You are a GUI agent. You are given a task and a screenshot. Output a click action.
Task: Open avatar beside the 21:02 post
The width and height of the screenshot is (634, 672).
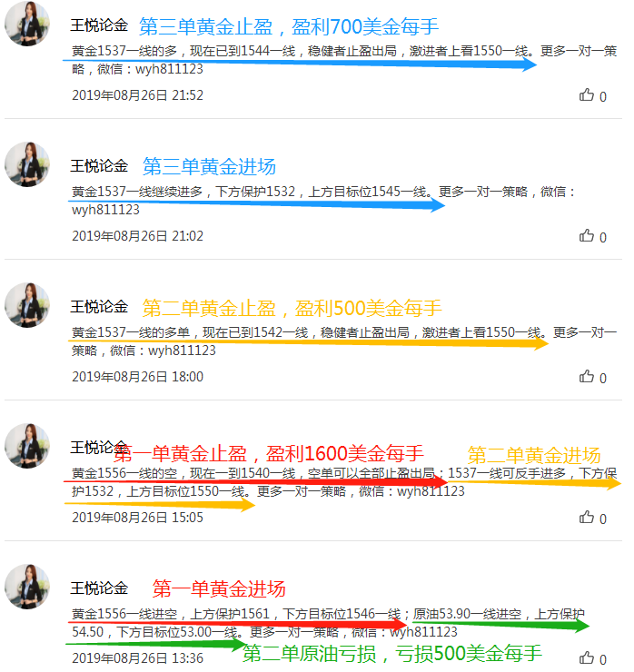pyautogui.click(x=27, y=164)
